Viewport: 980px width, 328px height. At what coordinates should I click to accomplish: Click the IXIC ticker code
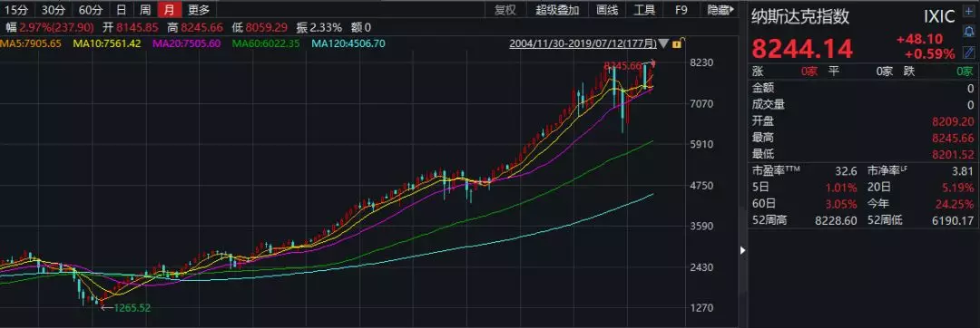[939, 16]
